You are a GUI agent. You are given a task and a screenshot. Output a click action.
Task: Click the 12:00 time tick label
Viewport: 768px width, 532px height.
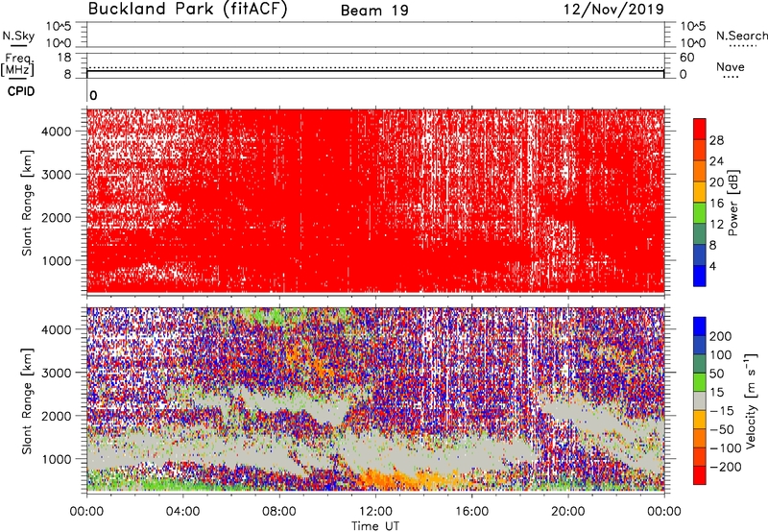[375, 511]
